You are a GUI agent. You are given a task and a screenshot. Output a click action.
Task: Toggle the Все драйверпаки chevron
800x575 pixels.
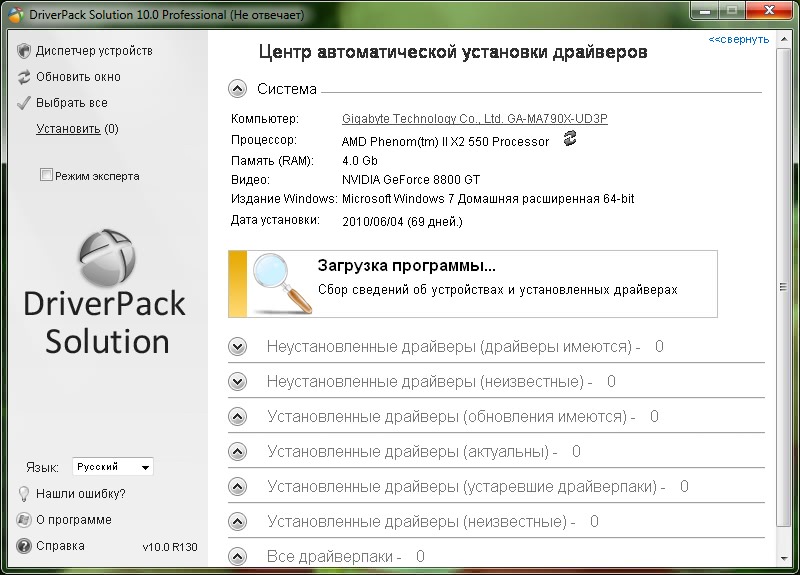point(237,556)
